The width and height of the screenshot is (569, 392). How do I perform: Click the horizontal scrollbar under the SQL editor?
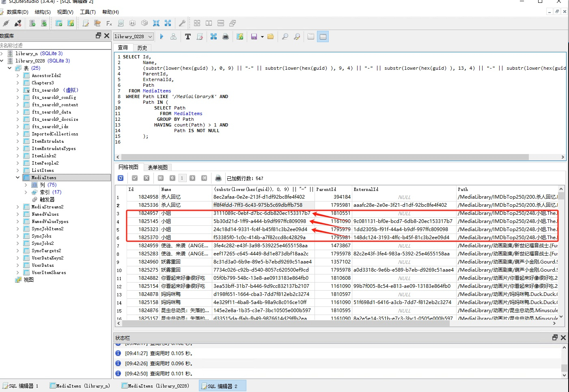click(x=325, y=157)
